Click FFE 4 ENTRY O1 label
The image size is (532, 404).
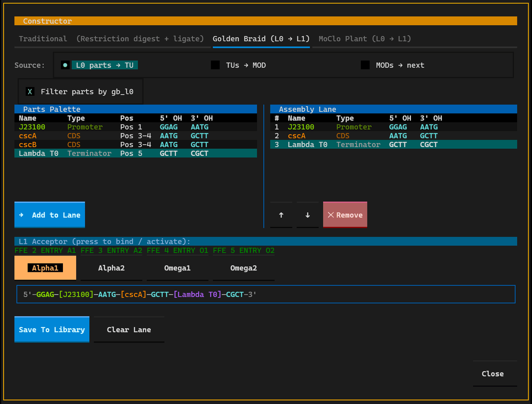pyautogui.click(x=177, y=251)
